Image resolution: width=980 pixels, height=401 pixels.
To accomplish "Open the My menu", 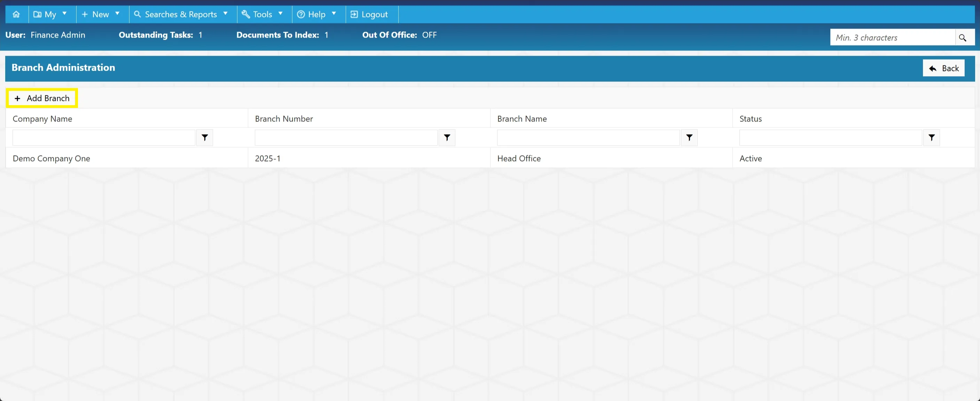I will pyautogui.click(x=52, y=15).
